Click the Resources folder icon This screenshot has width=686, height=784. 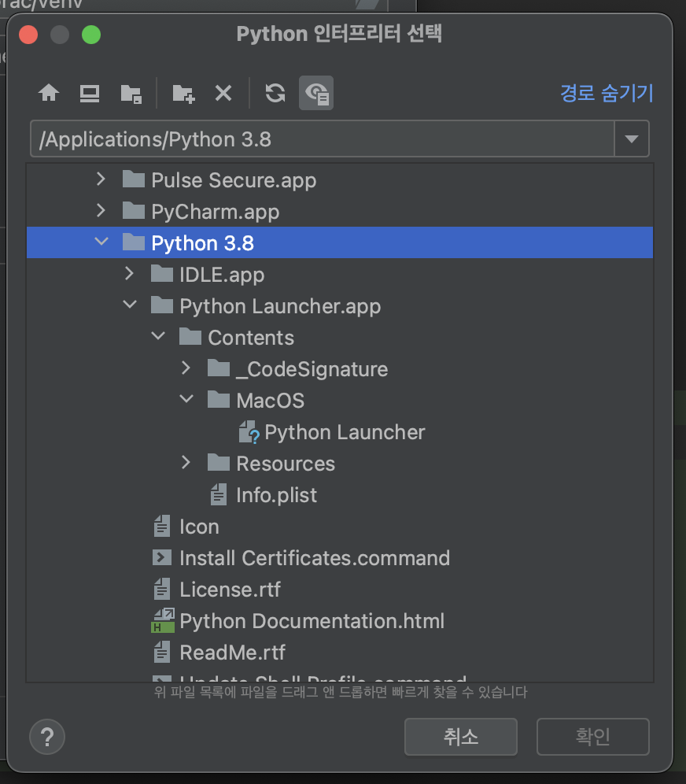[219, 463]
